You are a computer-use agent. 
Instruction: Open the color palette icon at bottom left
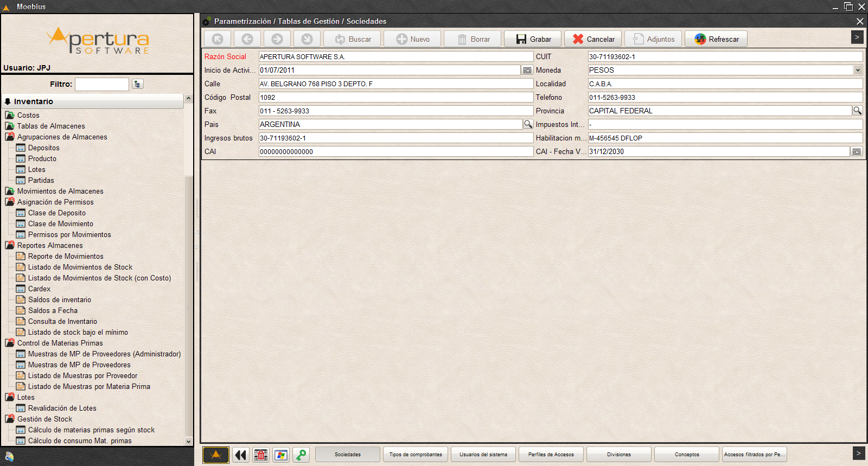click(9, 457)
